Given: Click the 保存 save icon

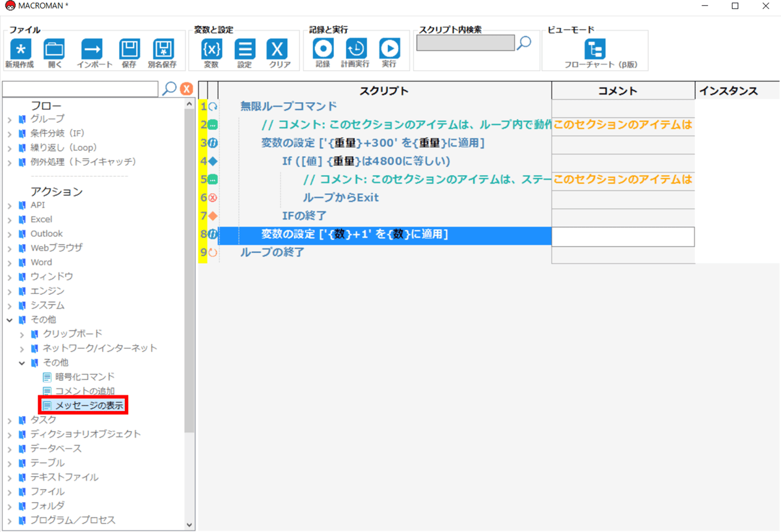Looking at the screenshot, I should [130, 49].
